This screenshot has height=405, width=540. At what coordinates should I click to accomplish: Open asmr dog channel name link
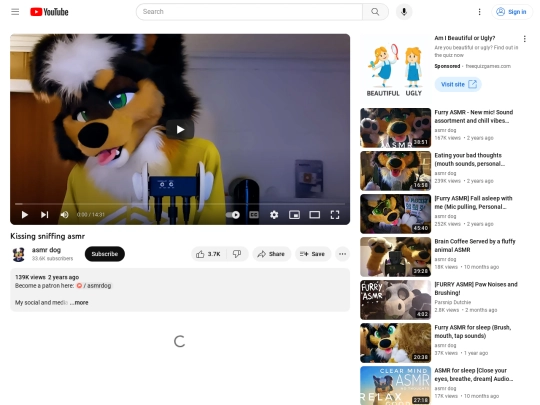click(x=46, y=250)
